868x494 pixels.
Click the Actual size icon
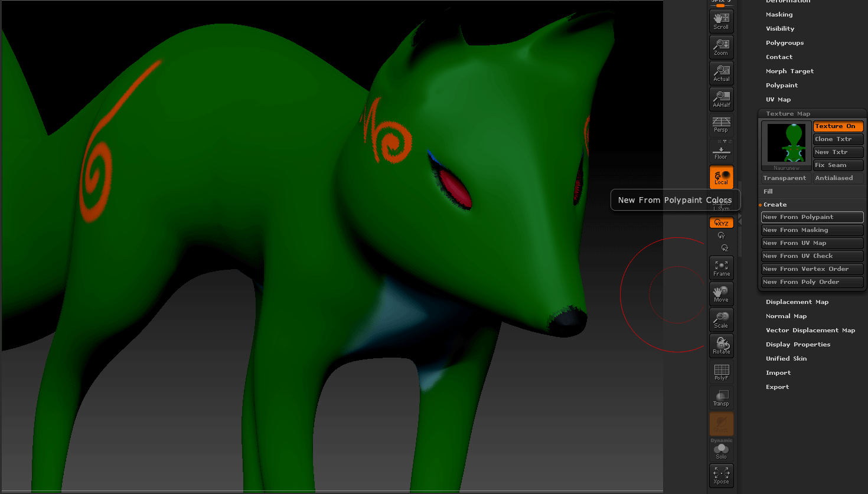[721, 73]
